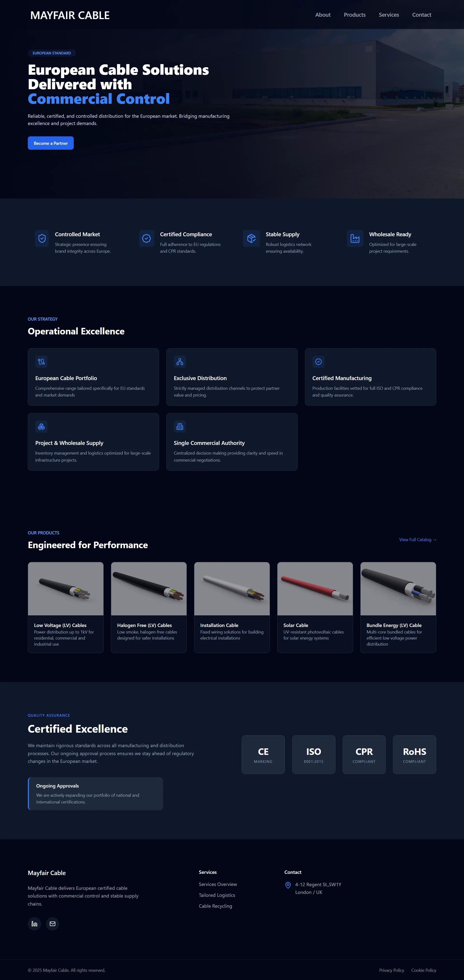Click the Halogen Free (LV) Cables image

[x=149, y=589]
